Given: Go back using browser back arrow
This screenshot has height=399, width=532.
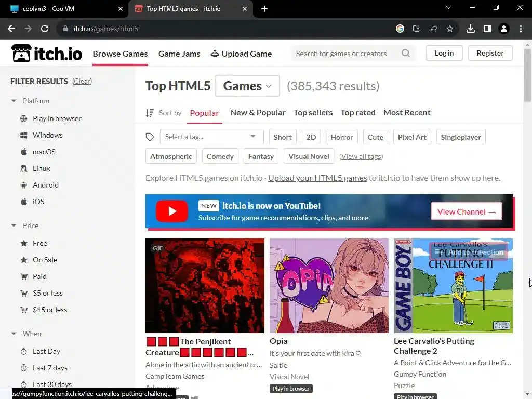Looking at the screenshot, I should pos(11,29).
